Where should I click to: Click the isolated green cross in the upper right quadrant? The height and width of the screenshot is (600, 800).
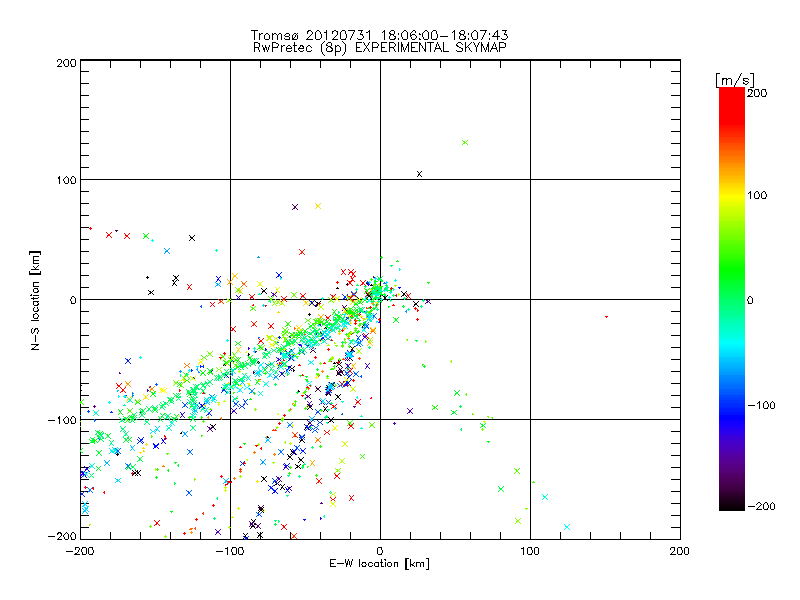click(x=465, y=142)
